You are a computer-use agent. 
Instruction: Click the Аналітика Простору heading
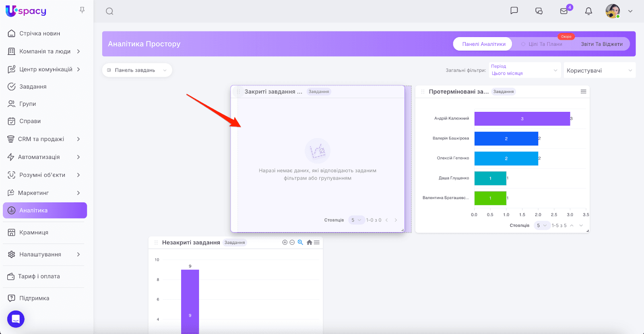tap(144, 44)
